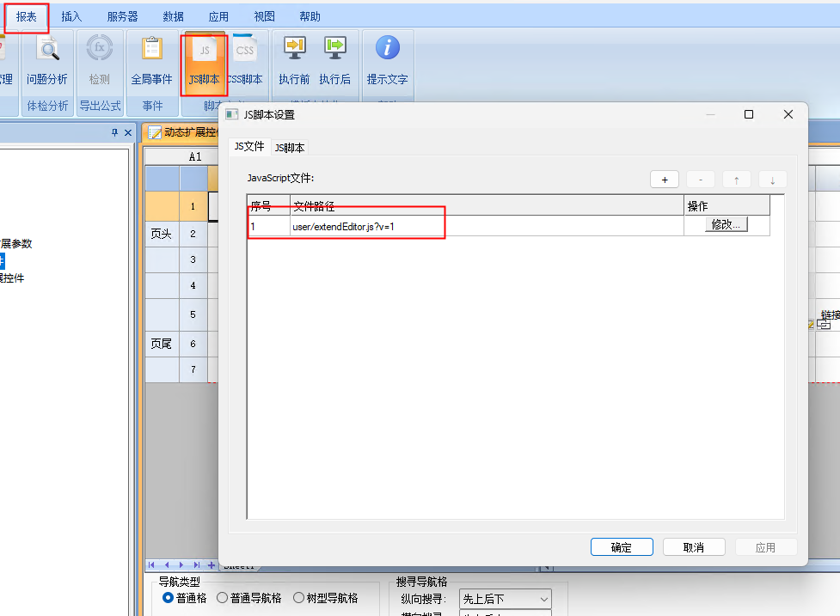This screenshot has height=616, width=840.
Task: Add a JavaScript file with the + button
Action: (x=664, y=180)
